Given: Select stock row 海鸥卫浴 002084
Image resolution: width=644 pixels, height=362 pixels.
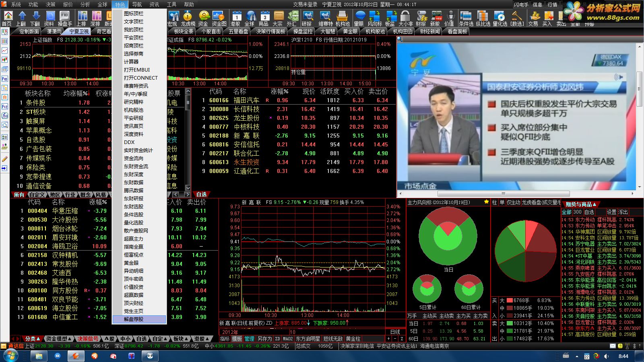Looking at the screenshot, I should pos(114,246).
